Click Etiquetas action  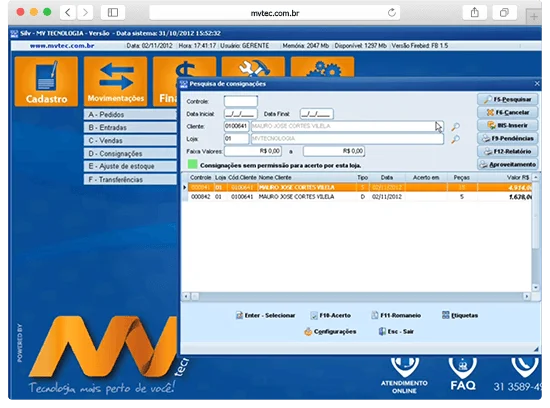point(460,315)
